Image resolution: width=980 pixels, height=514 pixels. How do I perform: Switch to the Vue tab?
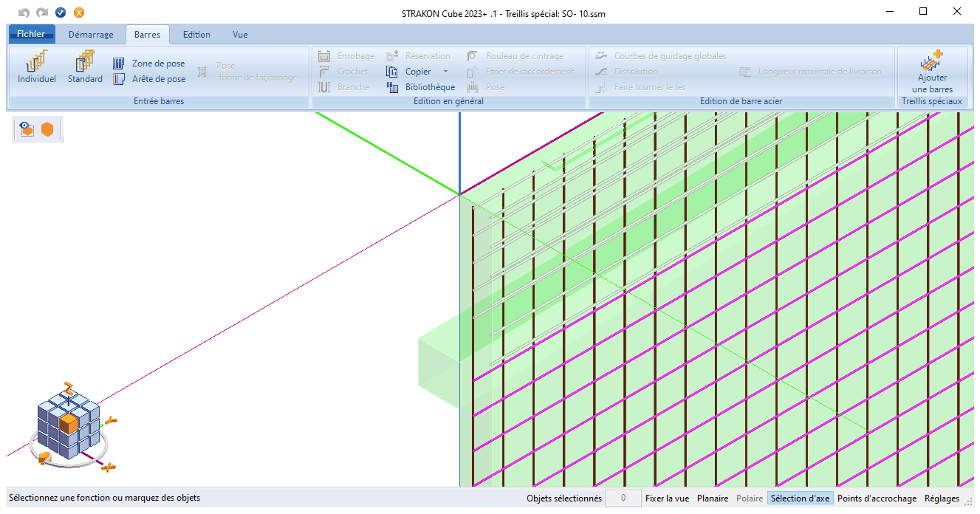[x=240, y=35]
